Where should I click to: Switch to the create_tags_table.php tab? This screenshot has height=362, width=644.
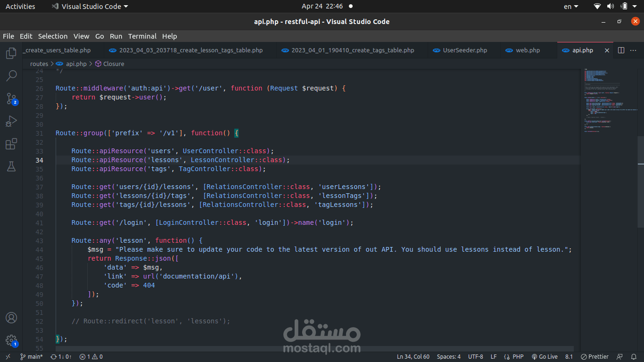click(352, 50)
